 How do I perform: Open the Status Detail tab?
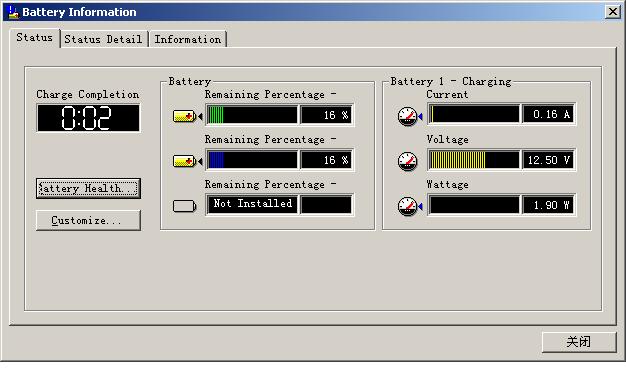pyautogui.click(x=103, y=39)
